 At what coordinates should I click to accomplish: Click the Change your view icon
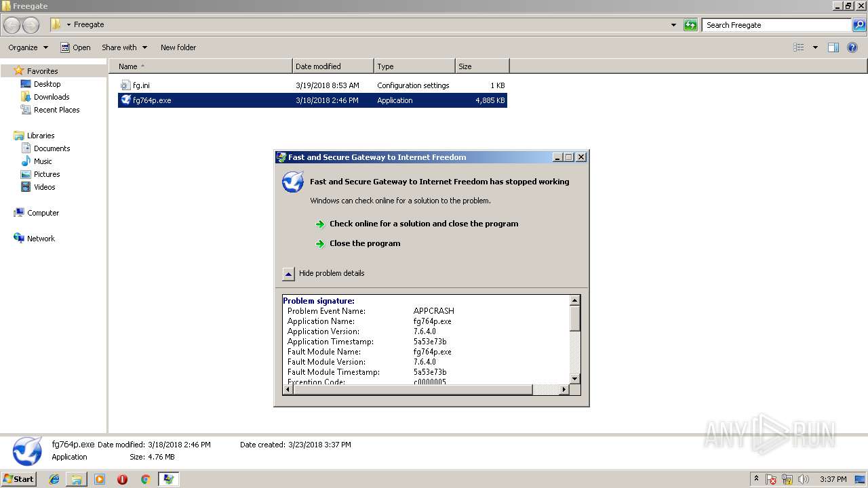pos(799,47)
